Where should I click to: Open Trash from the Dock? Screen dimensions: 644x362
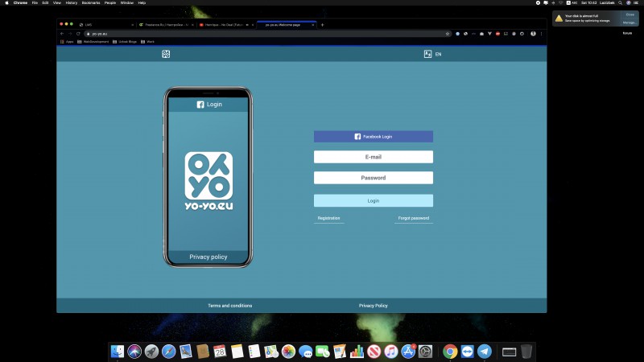point(526,352)
